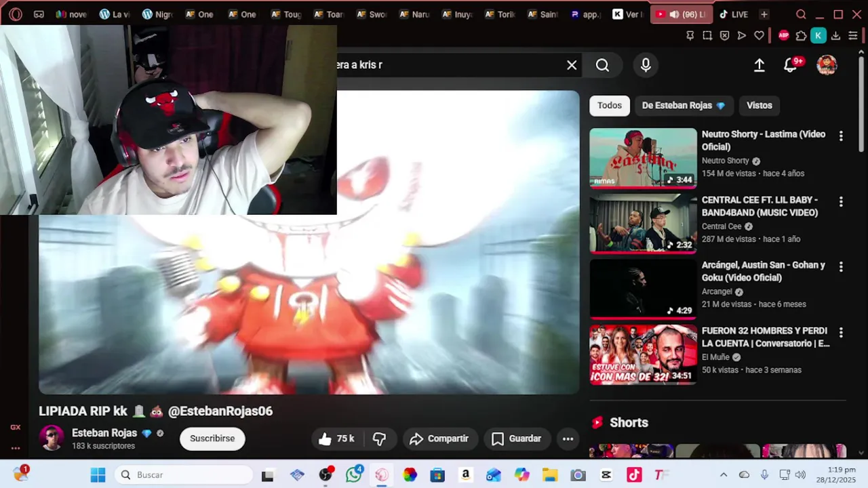The image size is (868, 488).
Task: Click the Opera GX logo menu
Action: [16, 14]
